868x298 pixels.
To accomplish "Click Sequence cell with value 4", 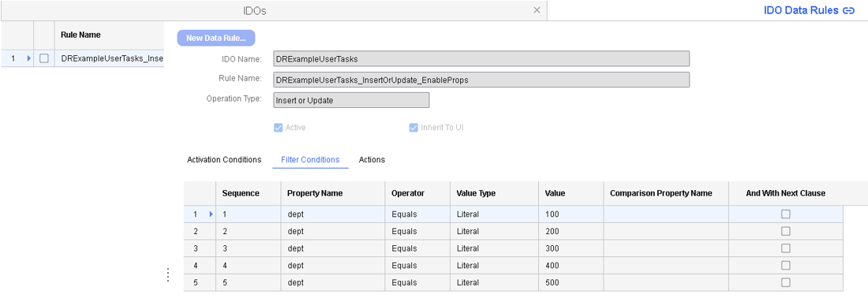I will [x=248, y=266].
